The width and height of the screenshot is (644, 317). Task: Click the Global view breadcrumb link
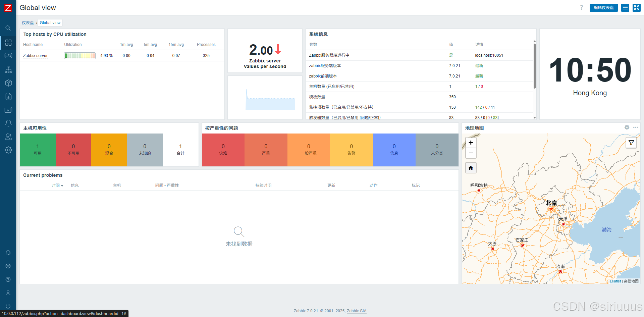coord(50,23)
